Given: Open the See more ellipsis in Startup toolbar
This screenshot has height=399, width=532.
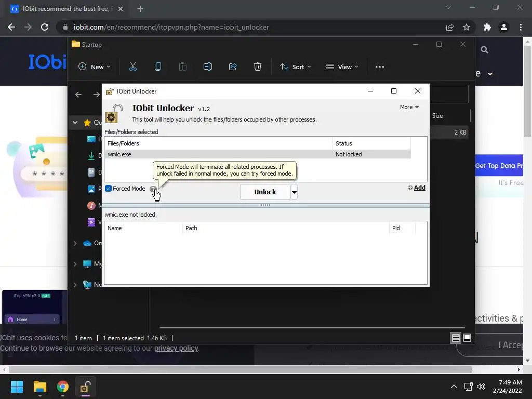Looking at the screenshot, I should coord(380,67).
